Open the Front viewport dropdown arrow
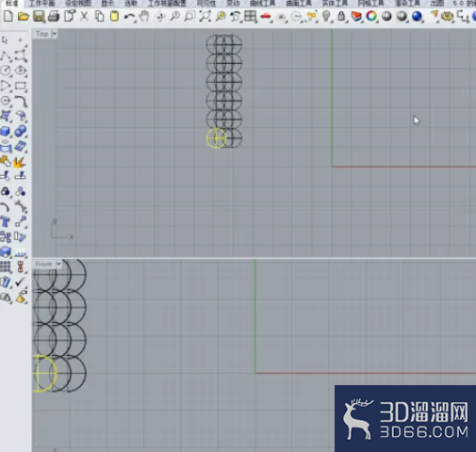476x452 pixels. (x=58, y=265)
